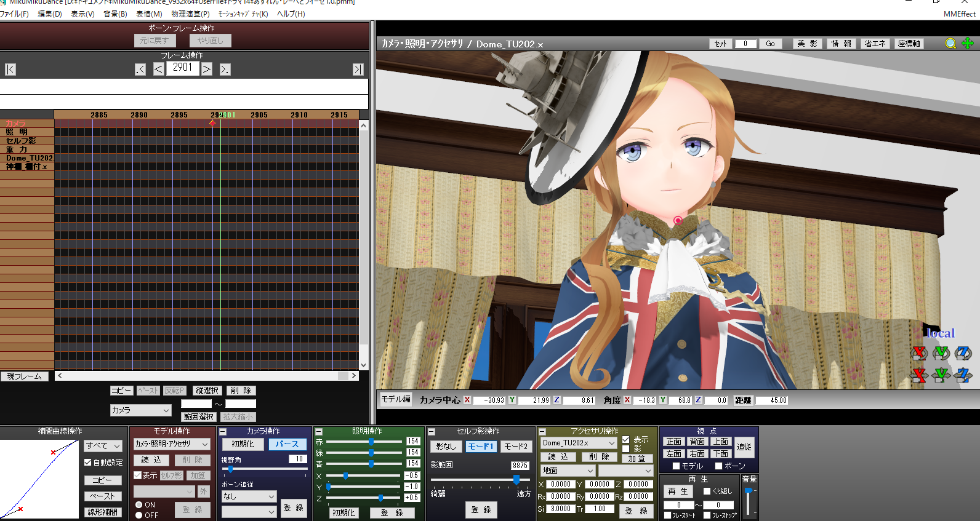The image size is (980, 521).
Task: Jump to the last frame
Action: click(x=358, y=70)
